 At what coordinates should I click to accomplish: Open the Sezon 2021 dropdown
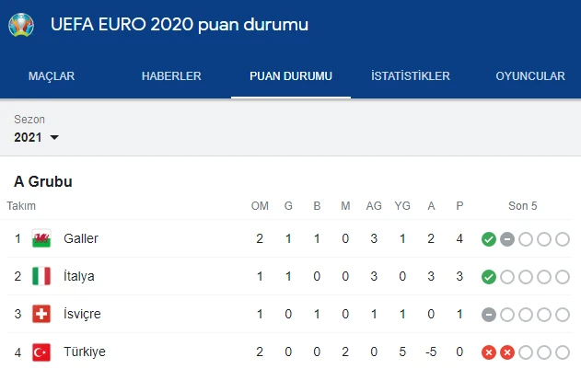click(37, 137)
